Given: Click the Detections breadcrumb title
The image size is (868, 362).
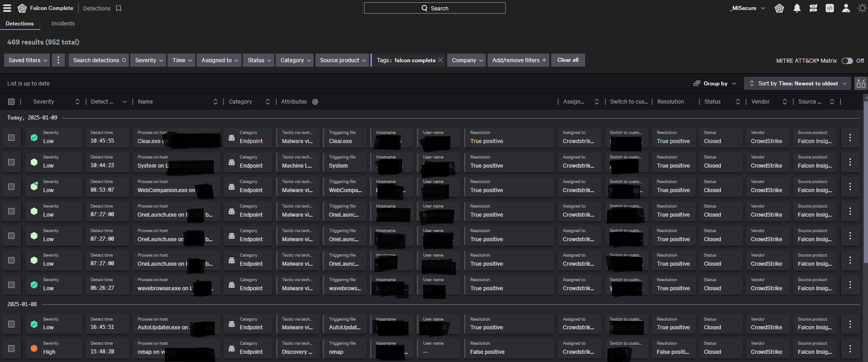Looking at the screenshot, I should click(97, 8).
